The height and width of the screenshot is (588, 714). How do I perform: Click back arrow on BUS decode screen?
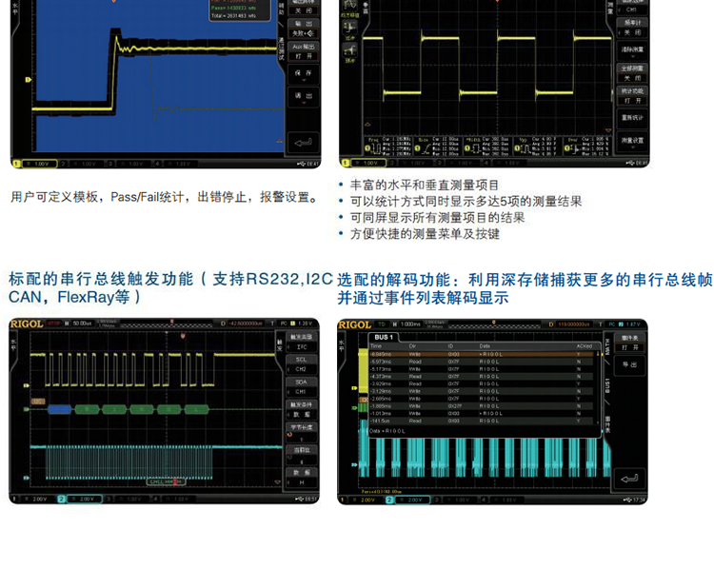pos(628,478)
